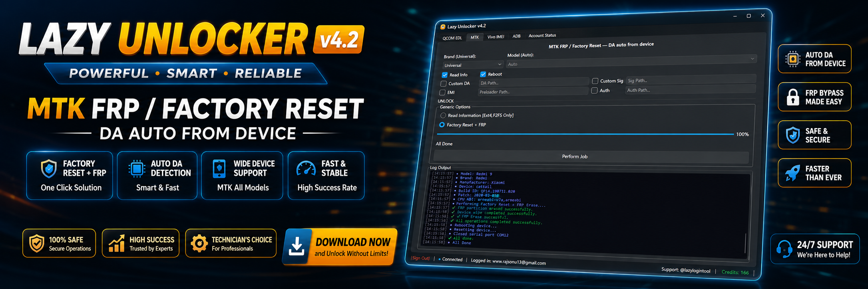Uncheck the Read Info checkbox
868x289 pixels.
click(444, 75)
